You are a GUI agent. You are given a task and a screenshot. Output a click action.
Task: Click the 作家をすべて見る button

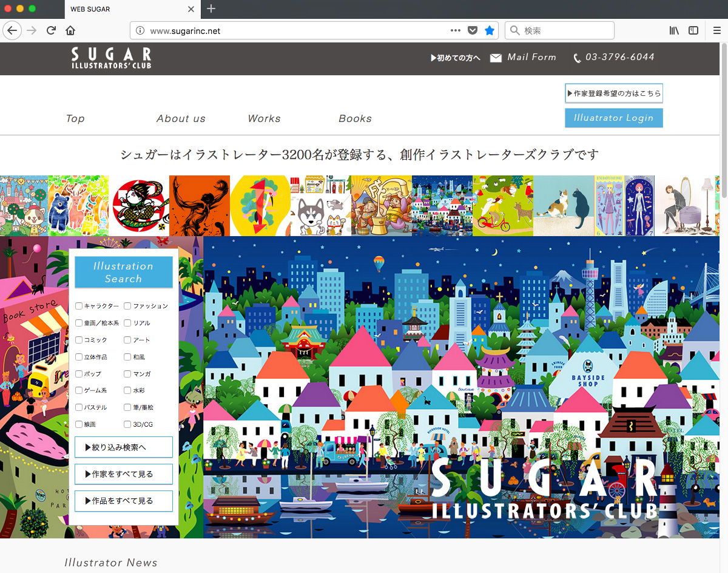(124, 474)
